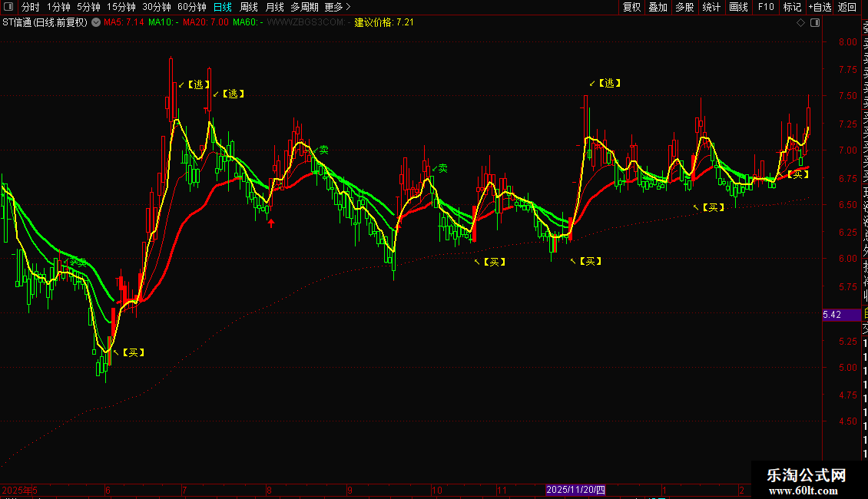Open F10 company information
Image resolution: width=868 pixels, height=499 pixels.
coord(766,7)
